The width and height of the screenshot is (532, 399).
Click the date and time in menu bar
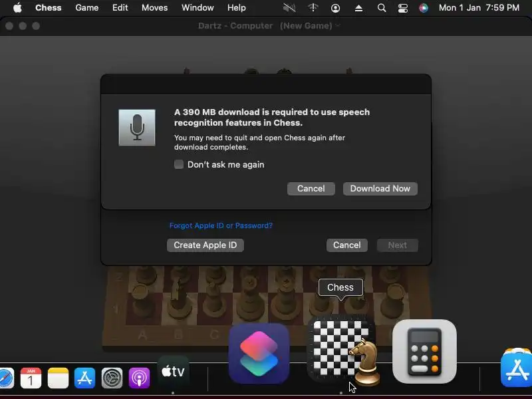[x=479, y=7]
